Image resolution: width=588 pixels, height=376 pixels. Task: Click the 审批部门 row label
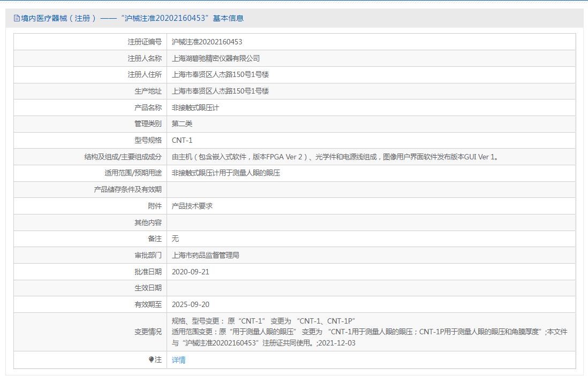148,255
